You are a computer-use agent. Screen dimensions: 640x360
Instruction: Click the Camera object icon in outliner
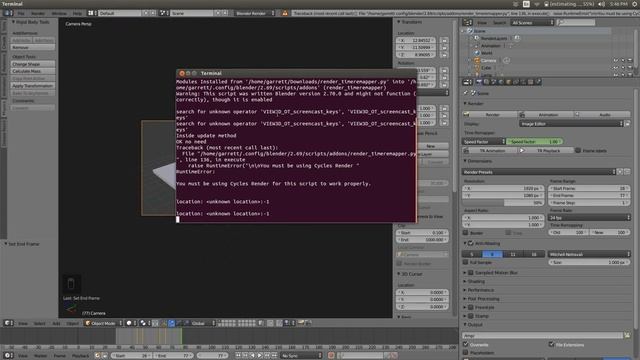click(477, 60)
